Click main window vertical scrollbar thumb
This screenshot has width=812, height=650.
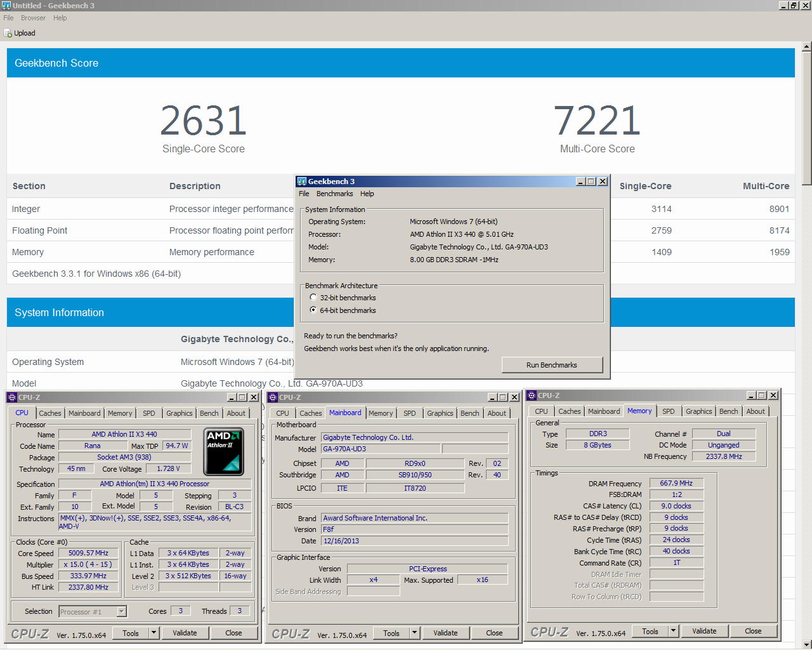(x=807, y=117)
